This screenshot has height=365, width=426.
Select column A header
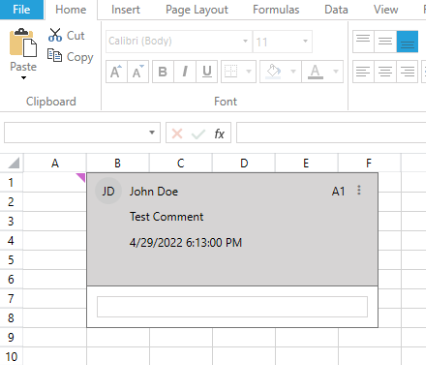point(55,163)
